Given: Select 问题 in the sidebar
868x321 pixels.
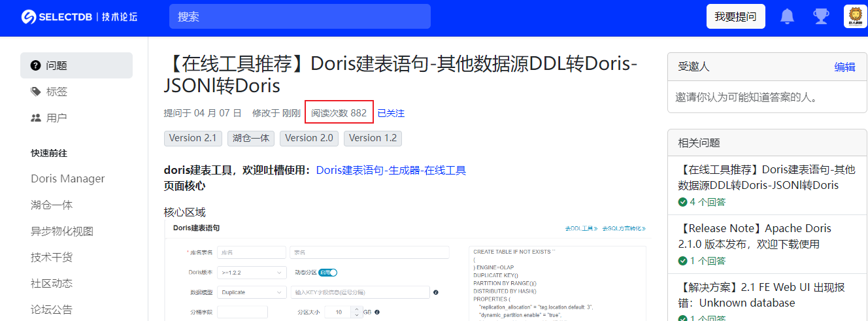Looking at the screenshot, I should click(76, 65).
